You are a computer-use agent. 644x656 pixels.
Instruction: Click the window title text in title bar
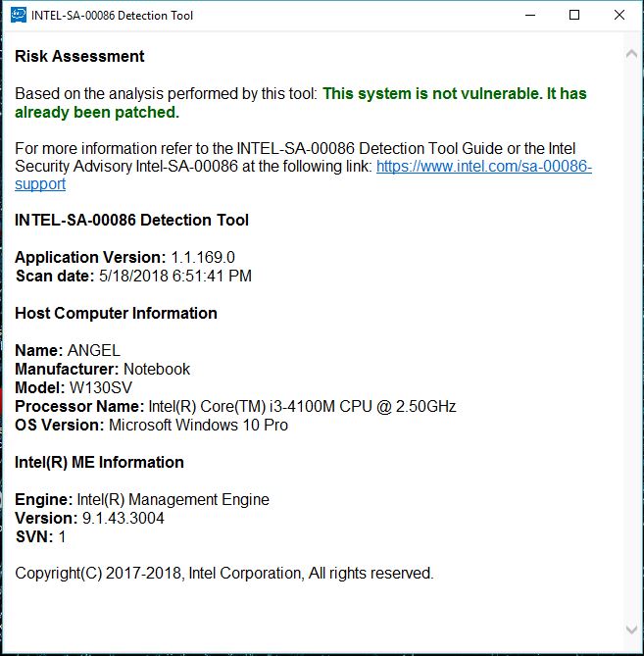pos(112,16)
